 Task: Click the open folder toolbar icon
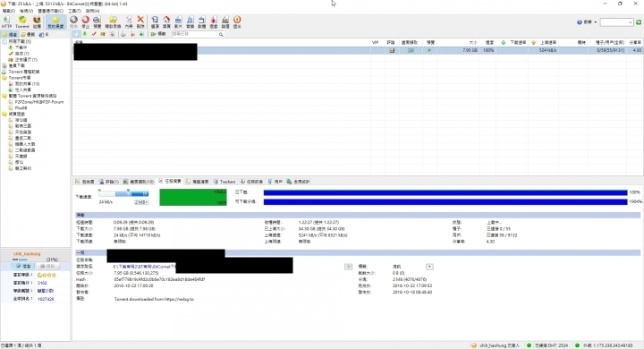pos(113,21)
